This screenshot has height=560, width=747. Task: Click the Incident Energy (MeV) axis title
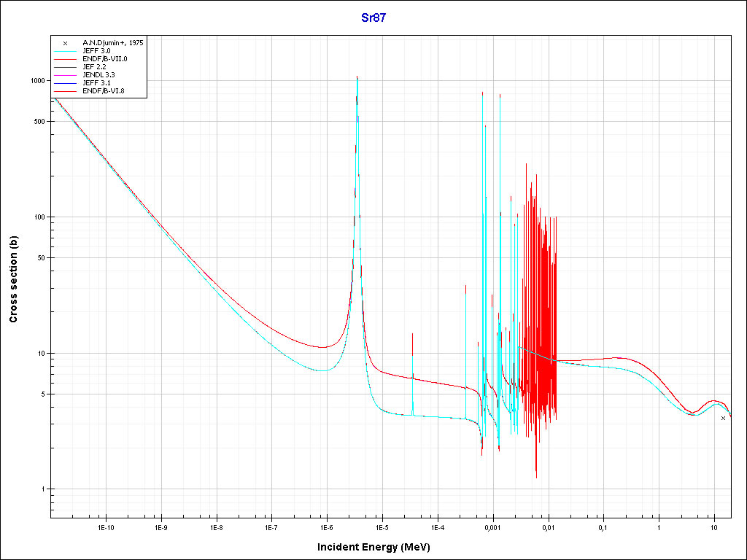point(379,547)
